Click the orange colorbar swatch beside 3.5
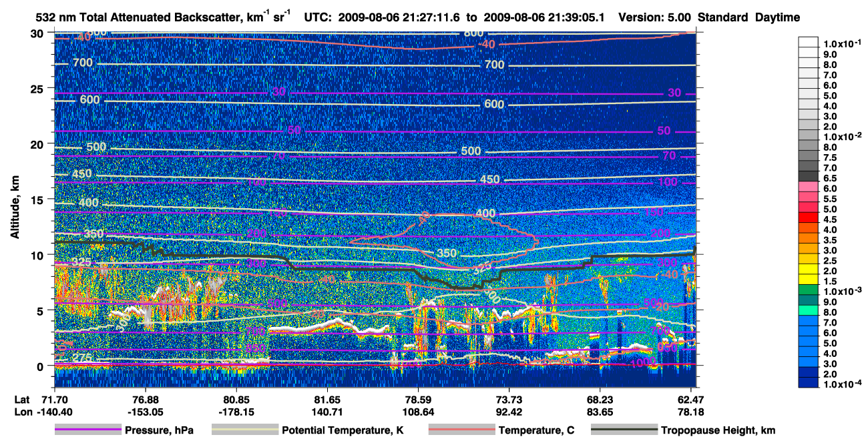The width and height of the screenshot is (868, 445). 809,238
